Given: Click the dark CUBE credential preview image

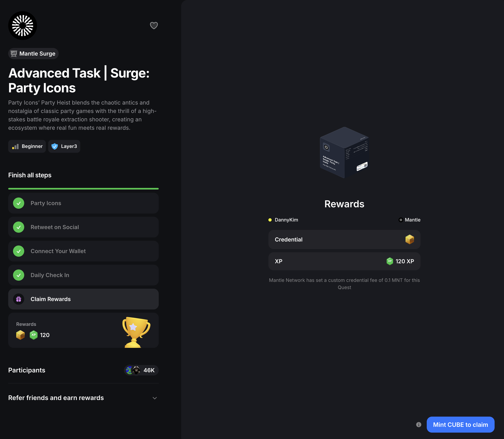Looking at the screenshot, I should [x=344, y=152].
